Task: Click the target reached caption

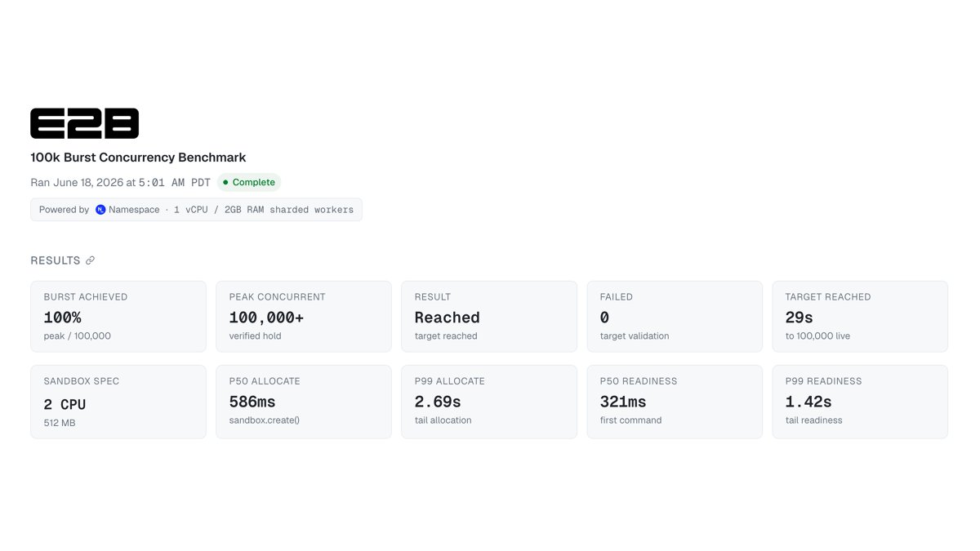Action: click(446, 336)
